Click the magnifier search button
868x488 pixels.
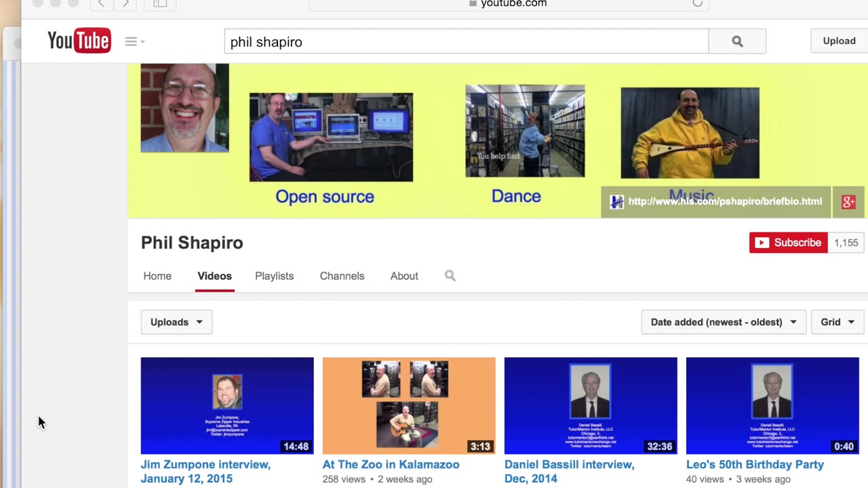pos(737,41)
